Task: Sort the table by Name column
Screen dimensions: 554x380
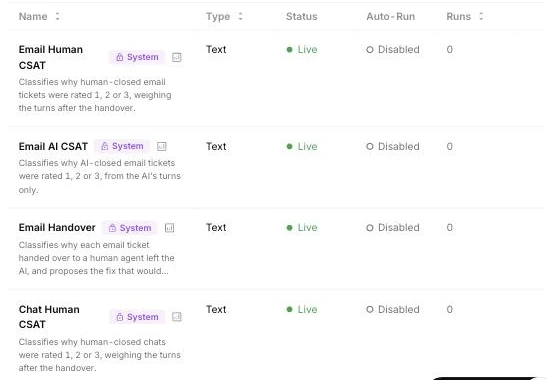Action: 39,16
